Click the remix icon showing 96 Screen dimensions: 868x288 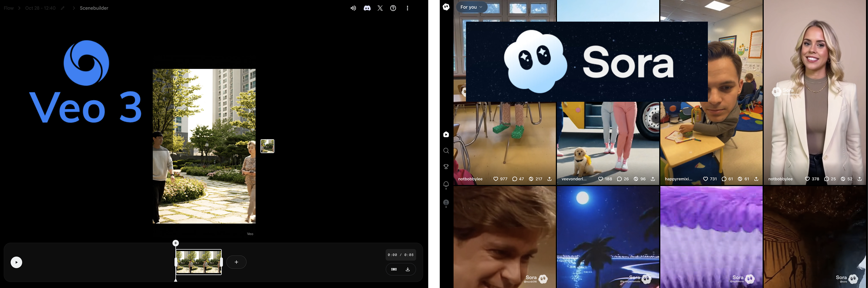[x=636, y=179]
